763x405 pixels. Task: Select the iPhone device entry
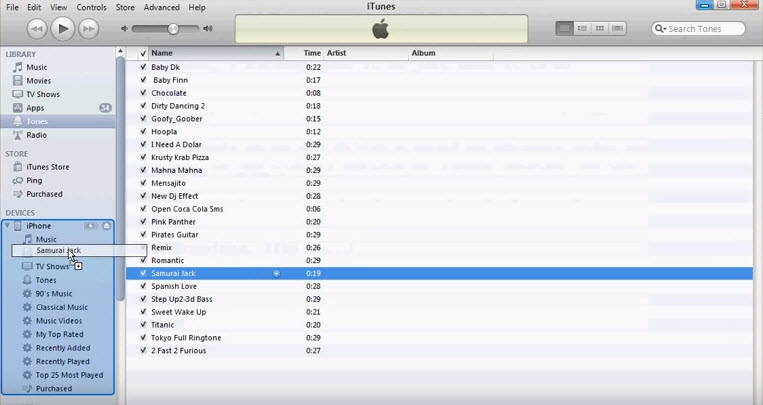[38, 226]
